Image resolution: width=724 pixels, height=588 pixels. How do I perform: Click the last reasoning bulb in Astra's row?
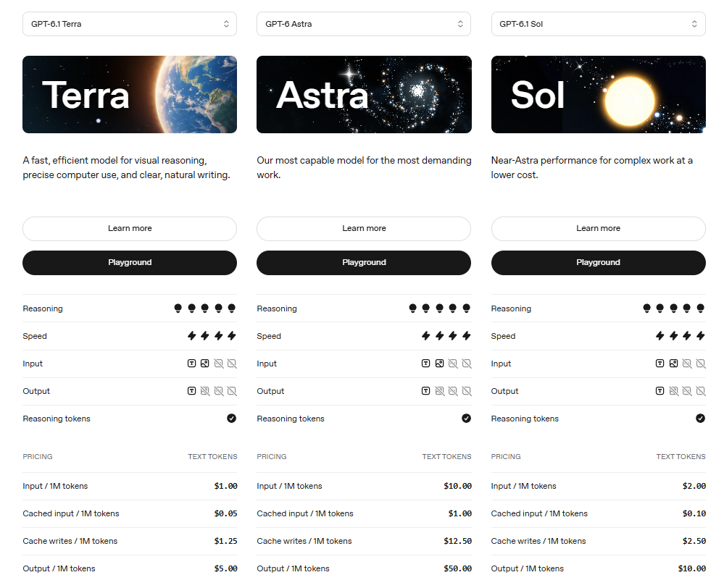[x=466, y=308]
